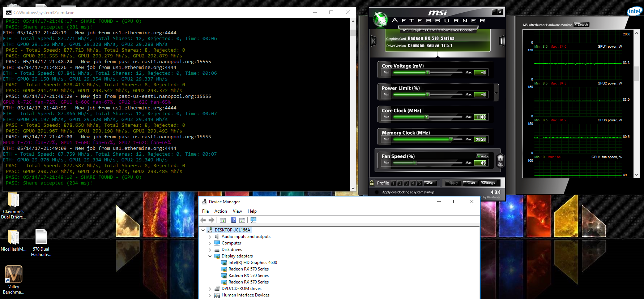Open Device Manager File menu
This screenshot has width=644, height=299.
[x=205, y=211]
